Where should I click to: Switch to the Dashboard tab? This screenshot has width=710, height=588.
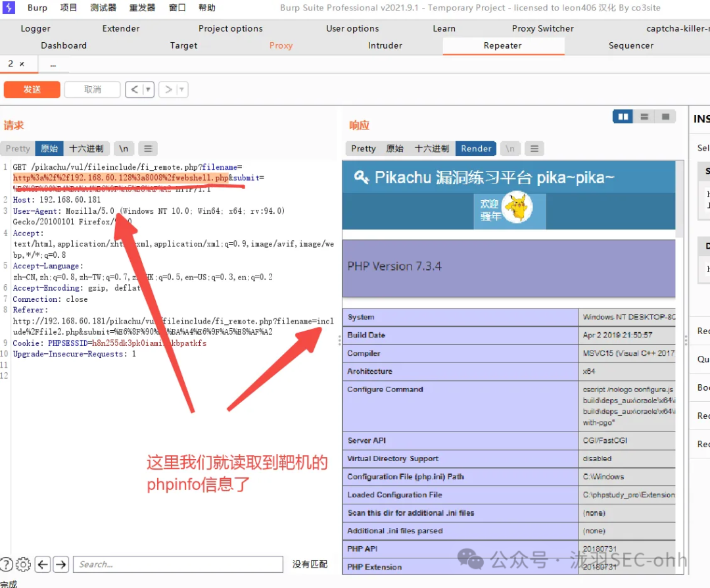[64, 45]
